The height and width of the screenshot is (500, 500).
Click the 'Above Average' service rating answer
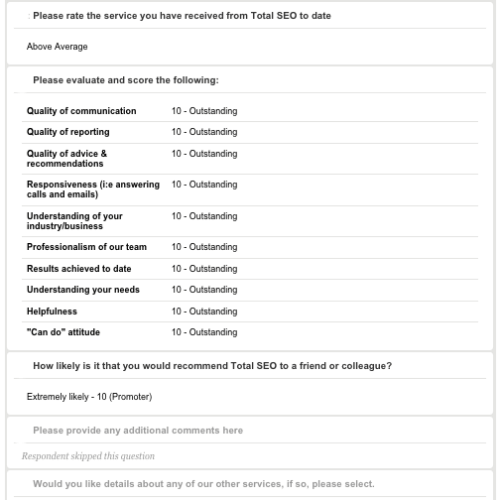point(57,47)
